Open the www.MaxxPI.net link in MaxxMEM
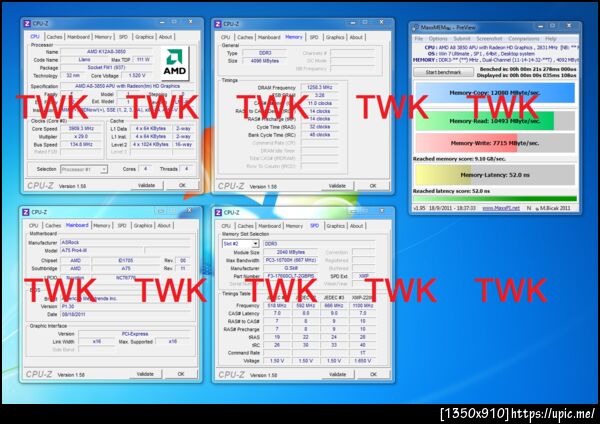The width and height of the screenshot is (600, 424). [x=501, y=208]
